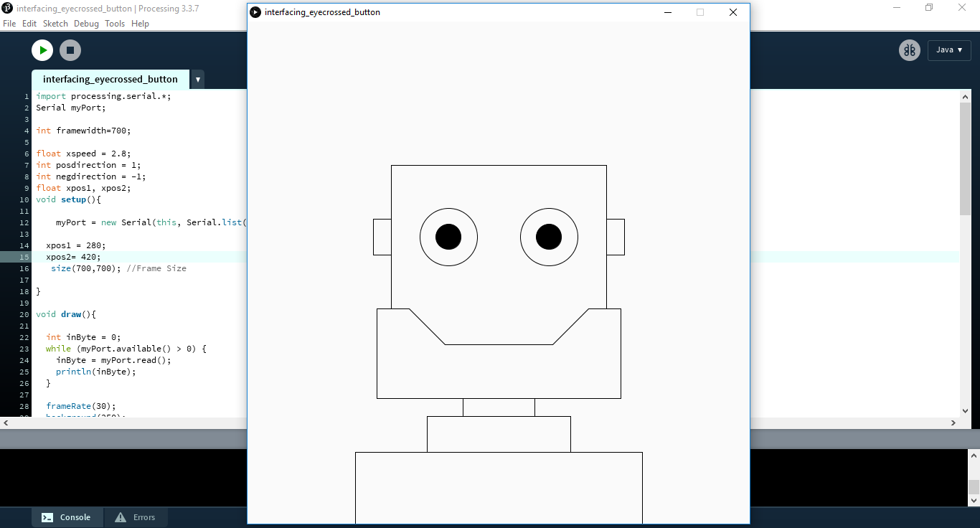Open the Edit menu
980x528 pixels.
pos(29,24)
